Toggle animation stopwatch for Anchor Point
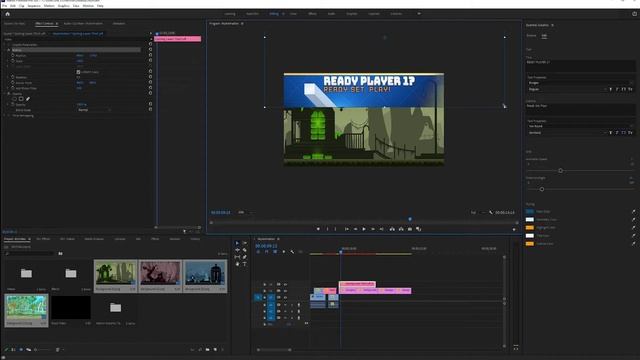 pos(13,82)
